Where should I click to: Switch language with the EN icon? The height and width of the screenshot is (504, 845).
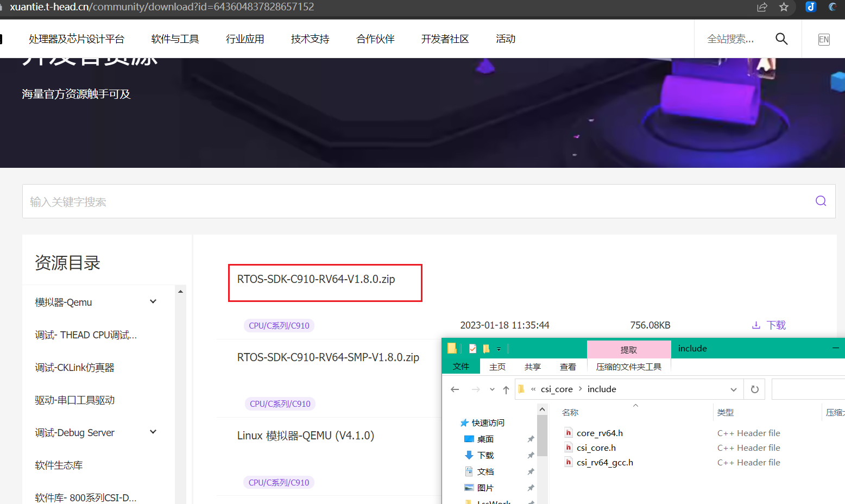(x=824, y=39)
